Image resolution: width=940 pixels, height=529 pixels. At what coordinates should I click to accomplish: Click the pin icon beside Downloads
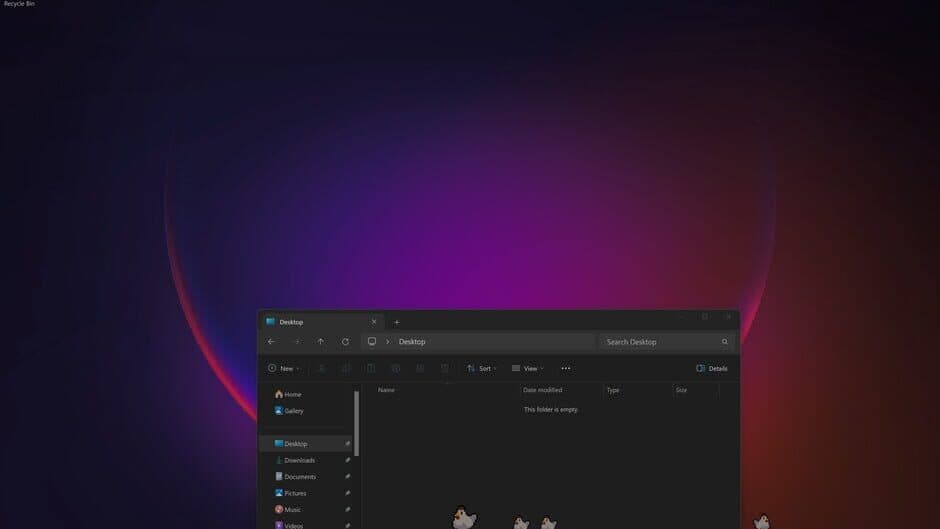point(347,460)
